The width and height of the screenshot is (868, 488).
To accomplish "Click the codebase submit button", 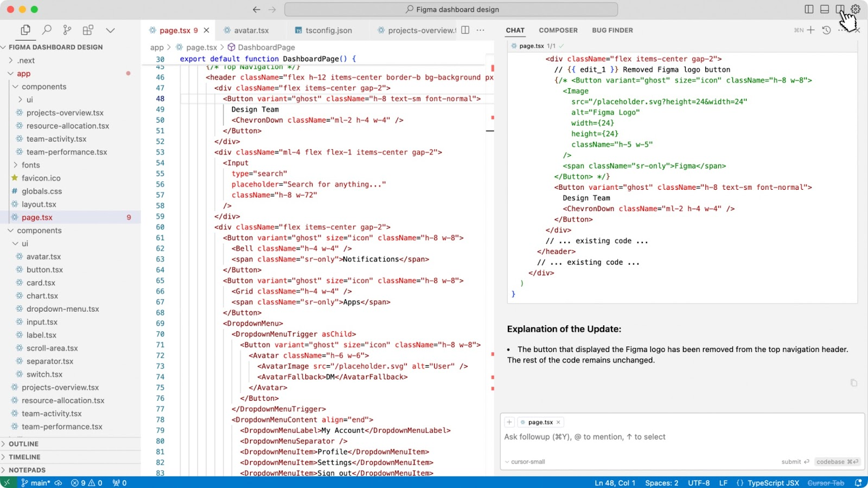I will point(837,462).
